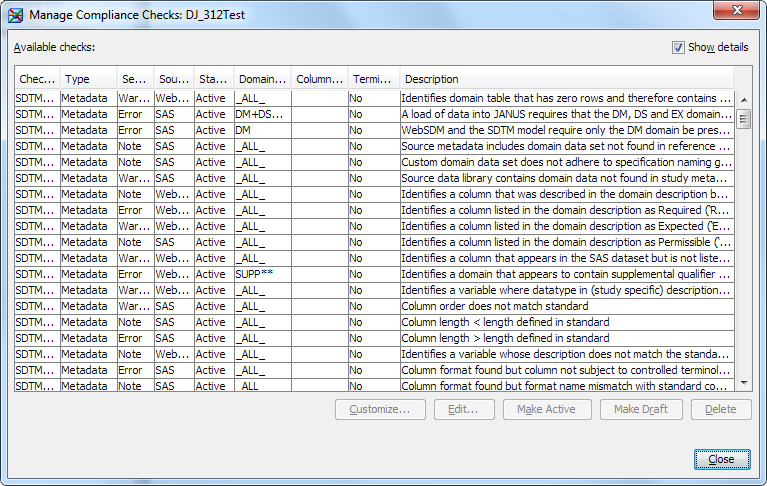Sort by the Termi... column header

pyautogui.click(x=374, y=79)
